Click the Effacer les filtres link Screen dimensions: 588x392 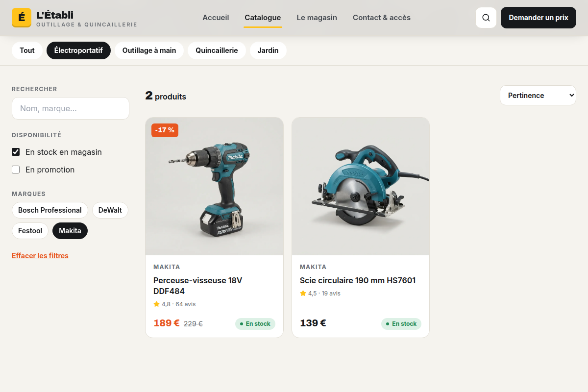click(40, 256)
